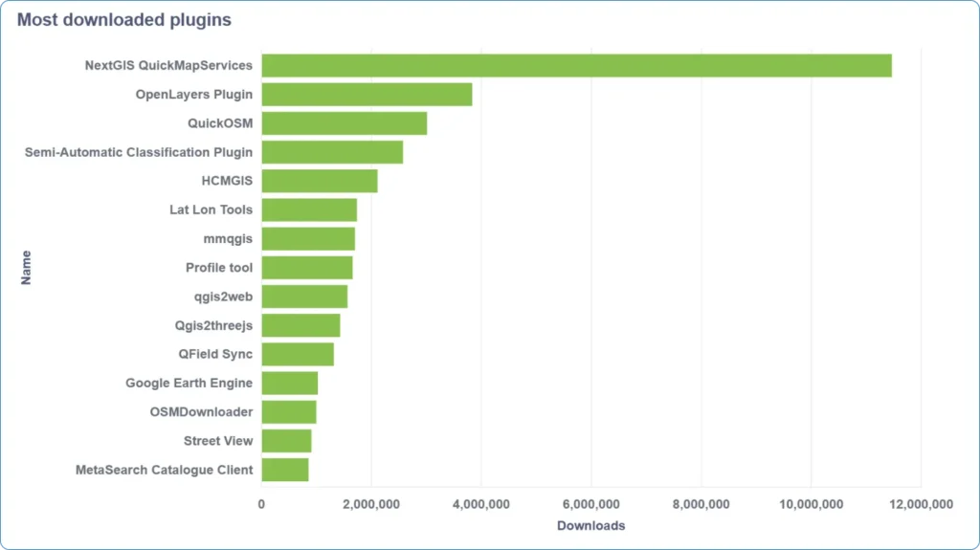This screenshot has width=980, height=550.
Task: Click the 'Street View' label
Action: point(218,441)
